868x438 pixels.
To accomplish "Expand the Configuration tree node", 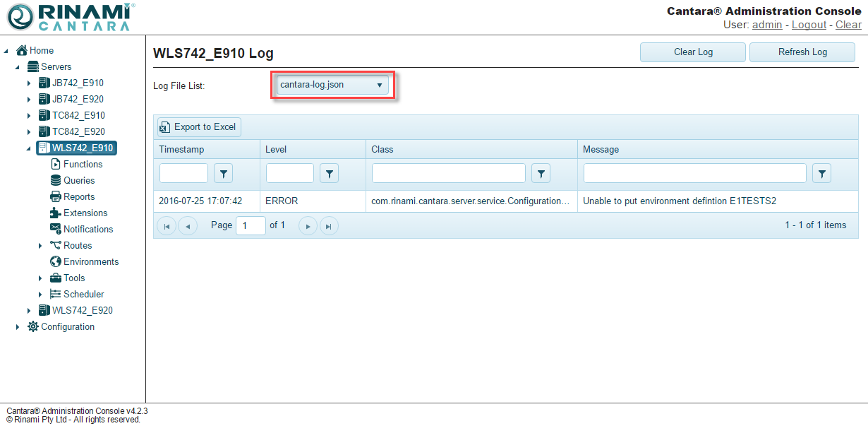I will (x=18, y=327).
